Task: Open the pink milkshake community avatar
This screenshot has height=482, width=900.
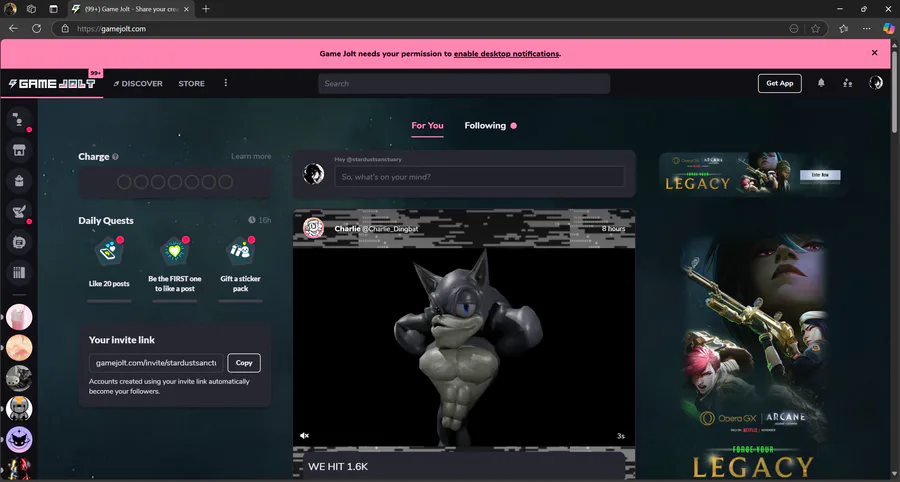Action: coord(19,317)
